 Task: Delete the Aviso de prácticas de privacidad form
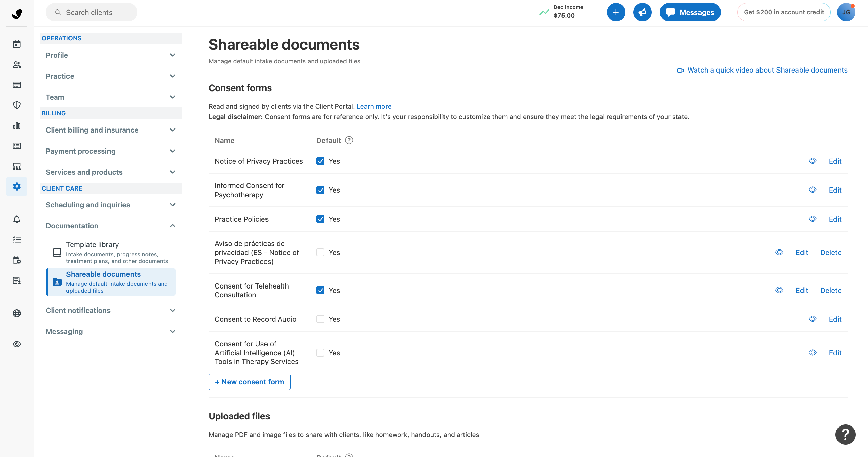[830, 252]
